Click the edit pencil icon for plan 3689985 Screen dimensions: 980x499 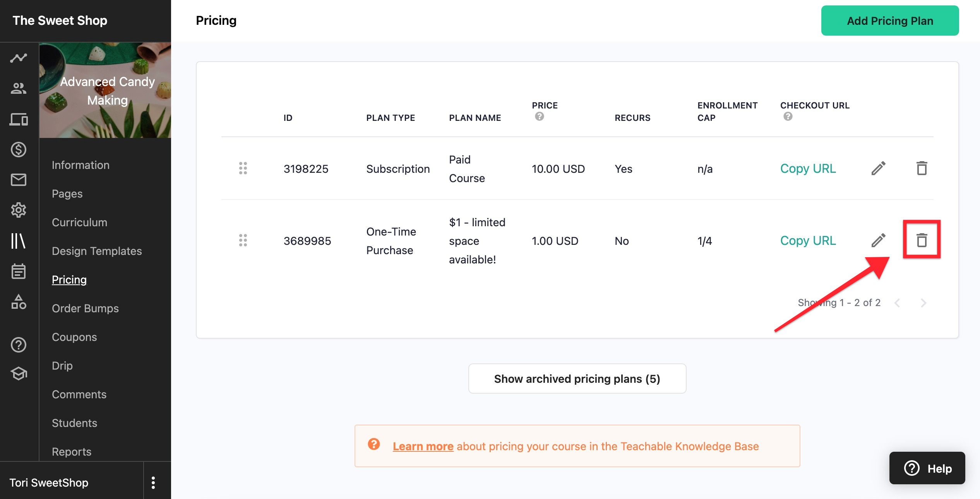click(x=879, y=240)
